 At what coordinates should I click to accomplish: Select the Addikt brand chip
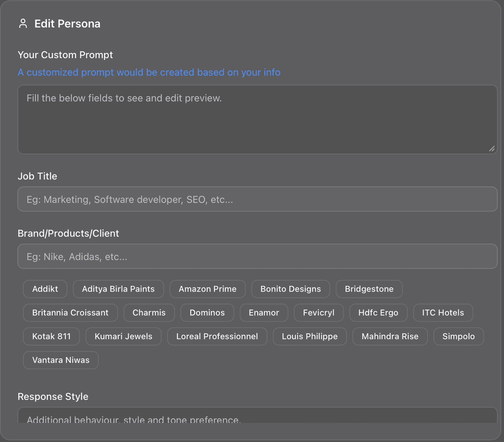[45, 289]
